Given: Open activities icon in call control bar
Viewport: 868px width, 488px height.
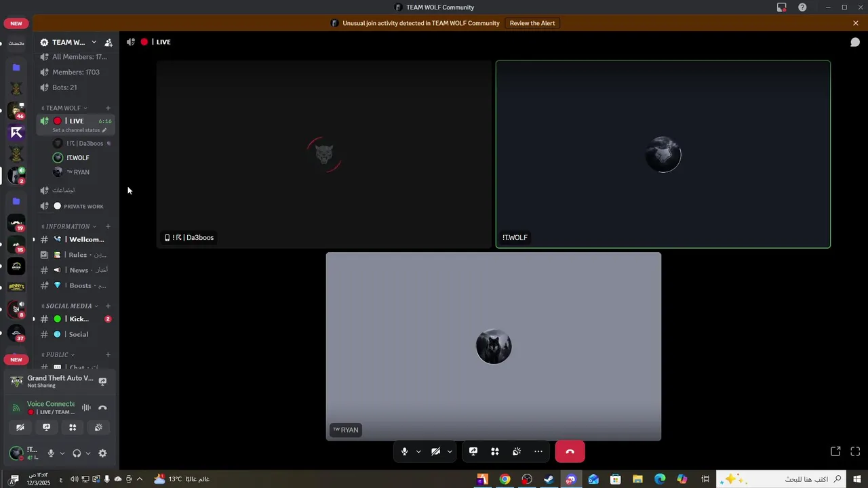Looking at the screenshot, I should tap(495, 451).
